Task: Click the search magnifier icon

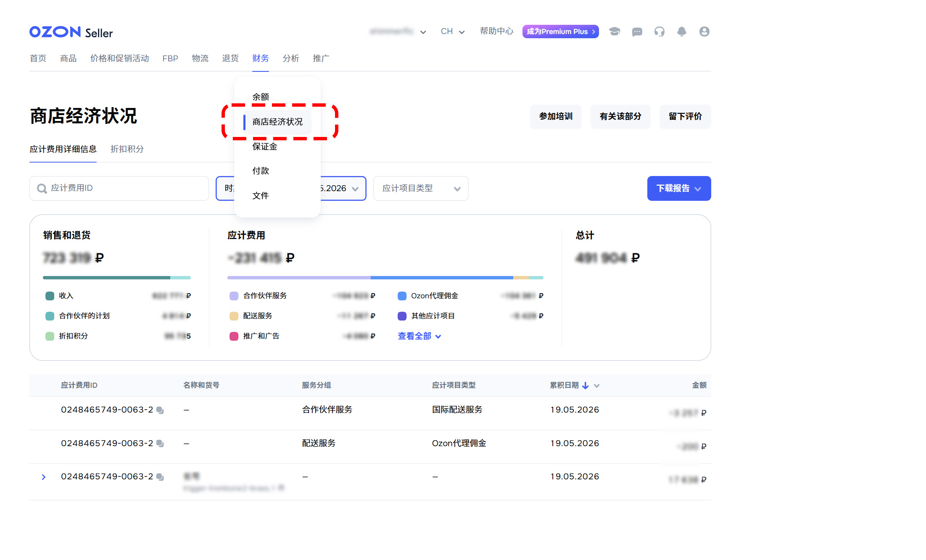Action: (42, 188)
